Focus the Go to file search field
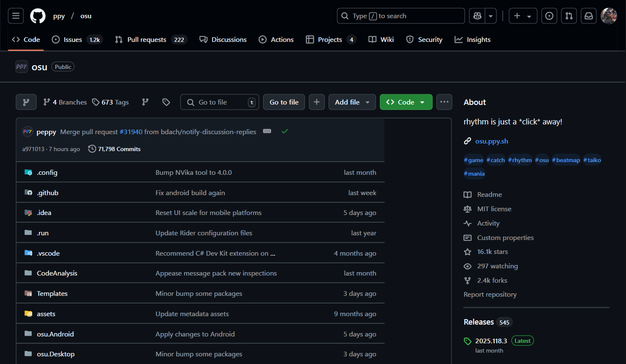Image resolution: width=626 pixels, height=364 pixels. [x=220, y=102]
